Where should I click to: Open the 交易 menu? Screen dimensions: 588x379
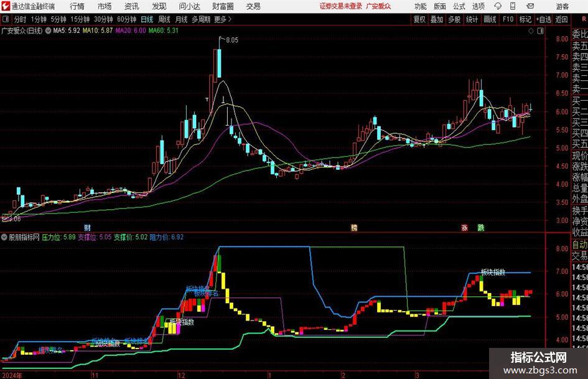[x=253, y=6]
